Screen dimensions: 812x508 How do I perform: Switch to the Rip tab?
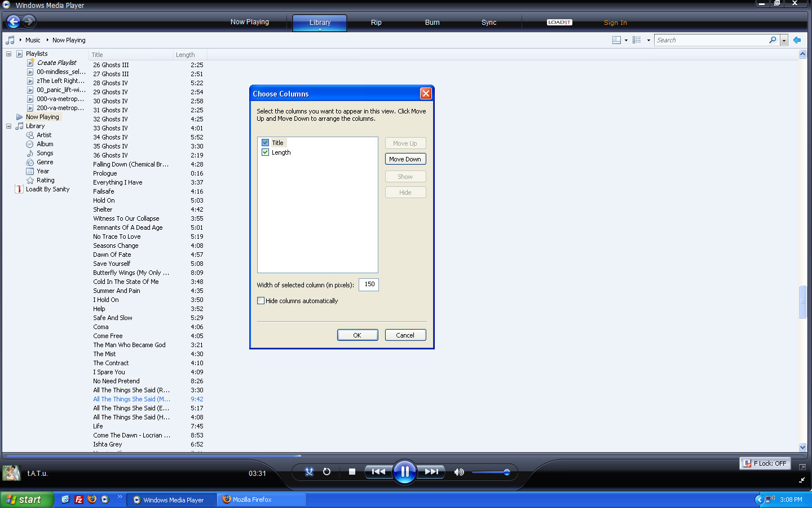[x=376, y=23]
